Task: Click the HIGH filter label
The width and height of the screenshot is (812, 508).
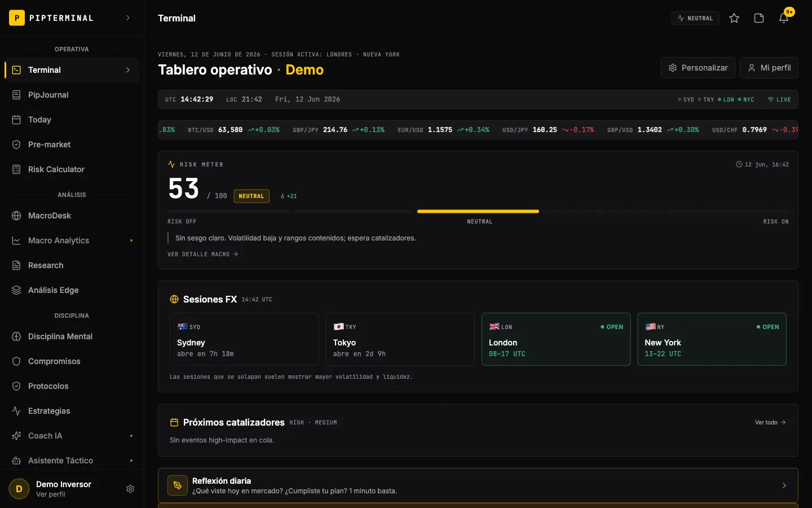Action: point(297,422)
